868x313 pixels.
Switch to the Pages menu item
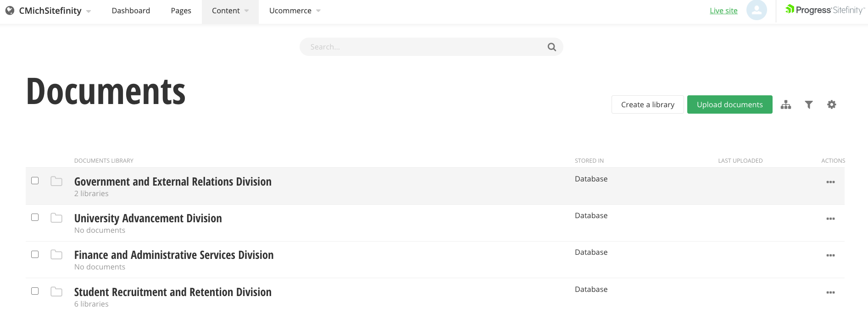point(181,11)
